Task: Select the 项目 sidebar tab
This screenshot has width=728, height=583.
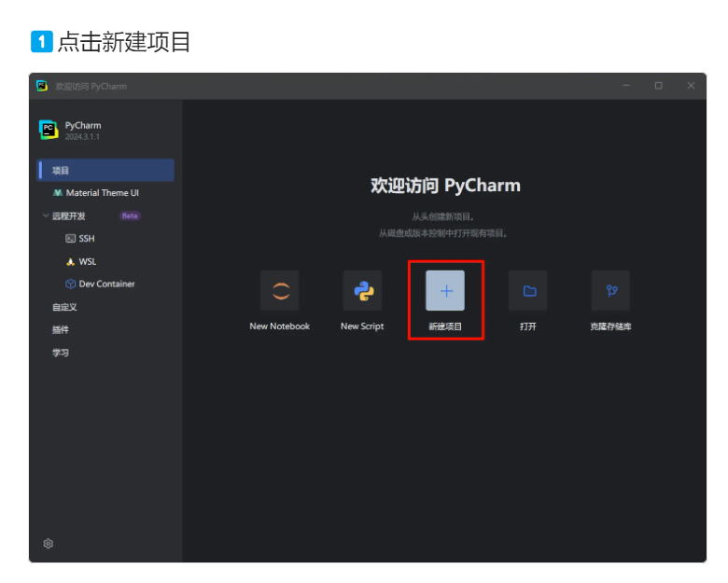Action: pos(105,170)
